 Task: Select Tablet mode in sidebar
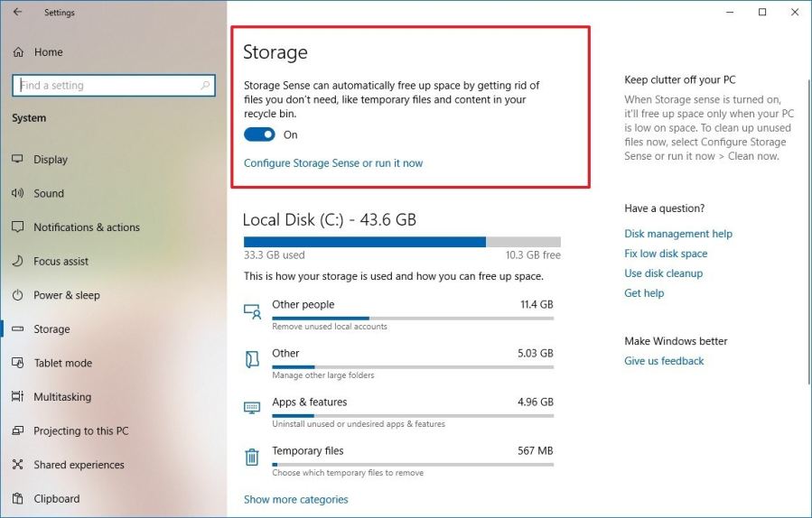pos(62,363)
